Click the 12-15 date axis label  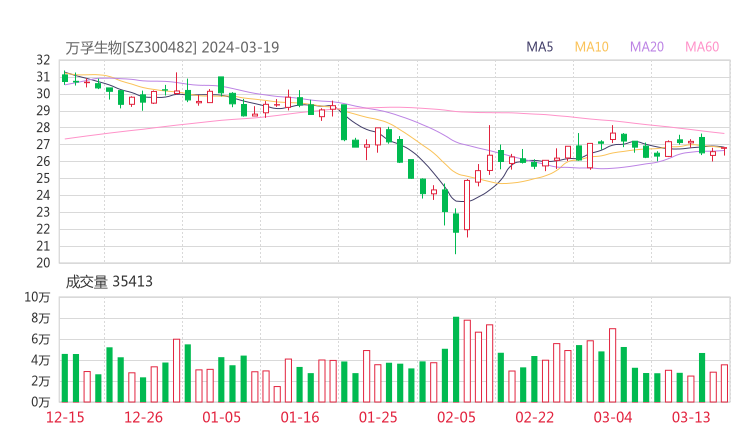coord(65,417)
